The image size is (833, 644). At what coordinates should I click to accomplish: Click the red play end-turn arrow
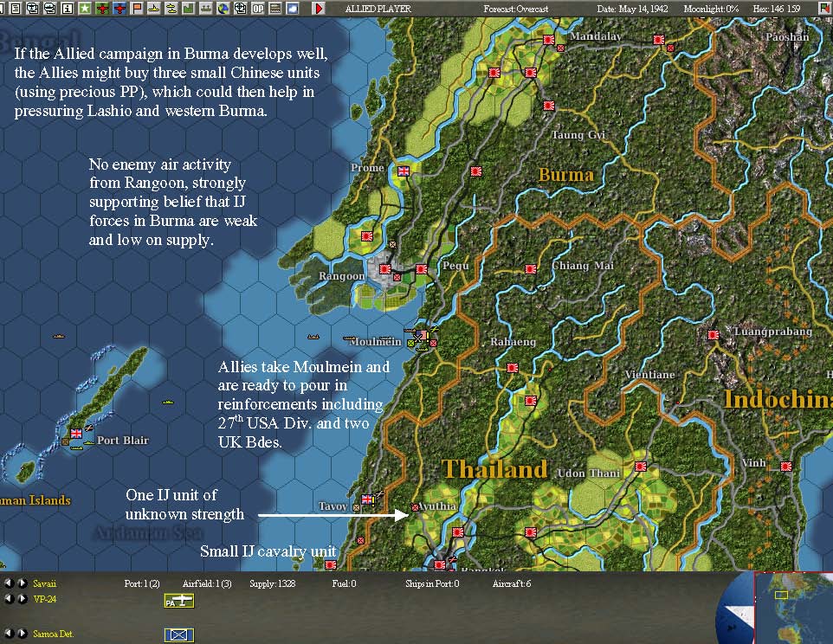320,9
